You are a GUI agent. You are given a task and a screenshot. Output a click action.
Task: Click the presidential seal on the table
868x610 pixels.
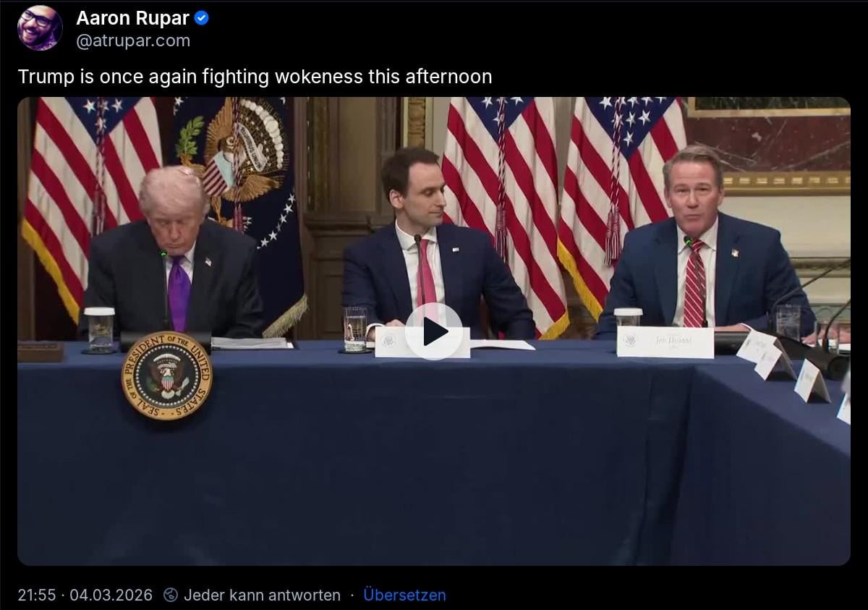pyautogui.click(x=167, y=376)
